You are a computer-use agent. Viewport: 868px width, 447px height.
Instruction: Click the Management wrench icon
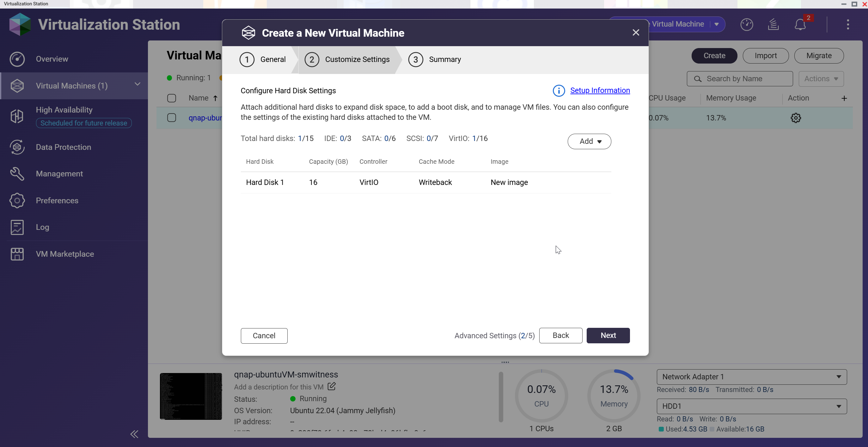(17, 174)
